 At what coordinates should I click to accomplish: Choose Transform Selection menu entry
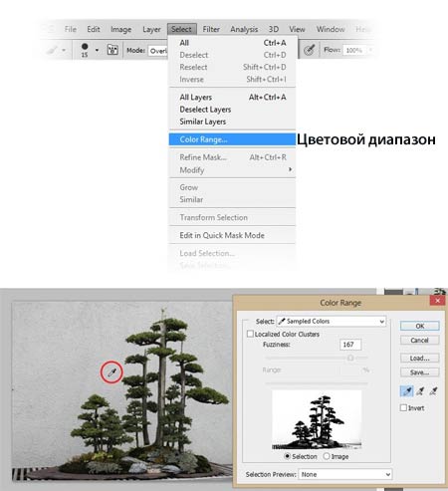coord(232,217)
